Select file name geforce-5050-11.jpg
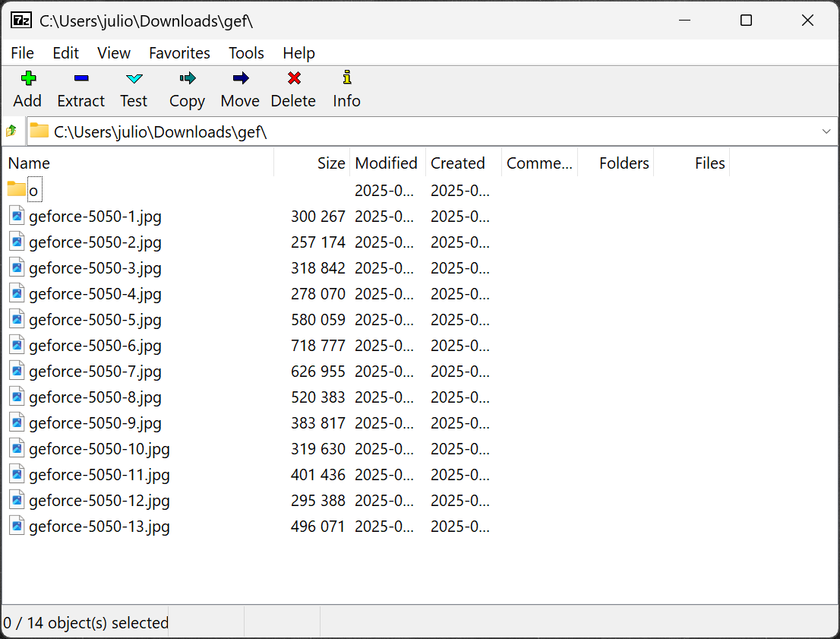840x639 pixels. pos(99,475)
